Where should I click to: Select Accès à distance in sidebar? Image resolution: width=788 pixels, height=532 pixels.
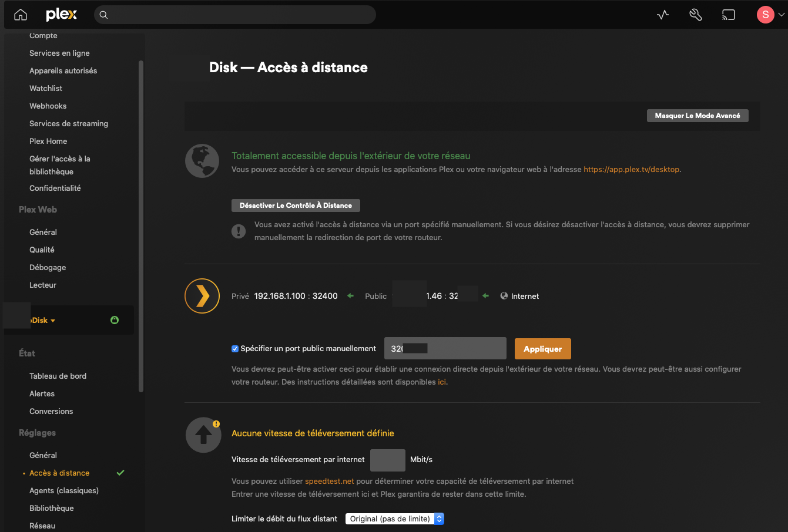click(59, 473)
